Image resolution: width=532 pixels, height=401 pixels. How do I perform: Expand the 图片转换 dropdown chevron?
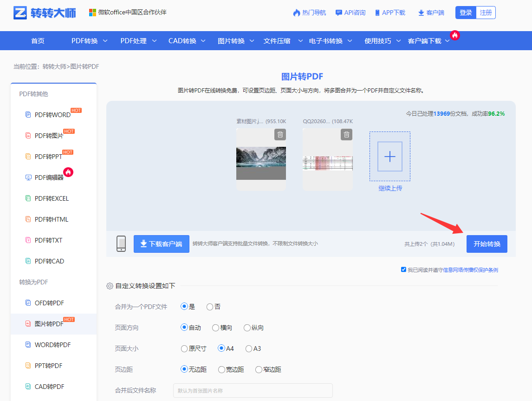tap(252, 41)
